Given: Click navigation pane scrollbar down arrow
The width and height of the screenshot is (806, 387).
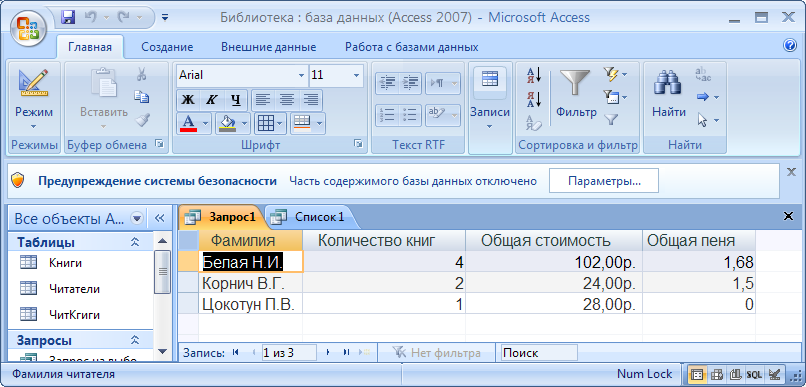Looking at the screenshot, I should point(162,352).
